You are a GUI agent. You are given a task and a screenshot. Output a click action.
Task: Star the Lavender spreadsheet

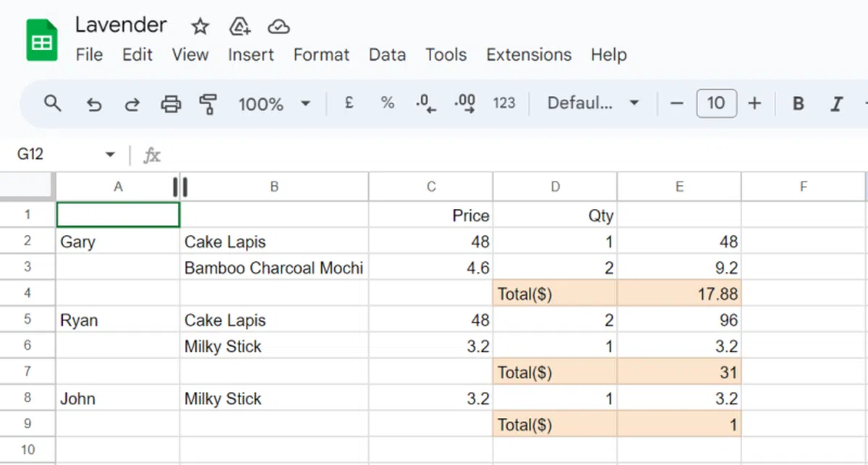click(200, 27)
